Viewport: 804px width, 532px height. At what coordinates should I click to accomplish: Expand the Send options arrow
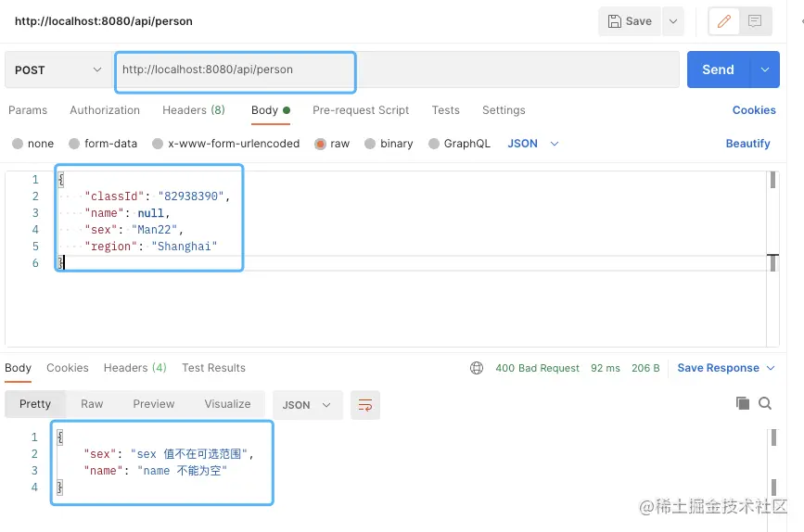[x=764, y=70]
